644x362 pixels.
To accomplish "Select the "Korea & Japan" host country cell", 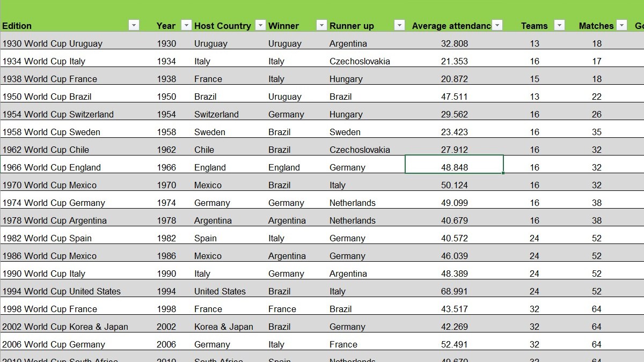I will (x=223, y=327).
